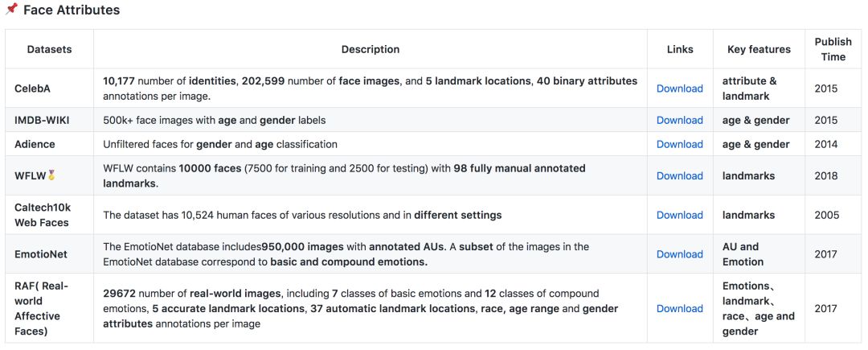868x350 pixels.
Task: Click the medal icon next to WFLW
Action: coord(51,175)
